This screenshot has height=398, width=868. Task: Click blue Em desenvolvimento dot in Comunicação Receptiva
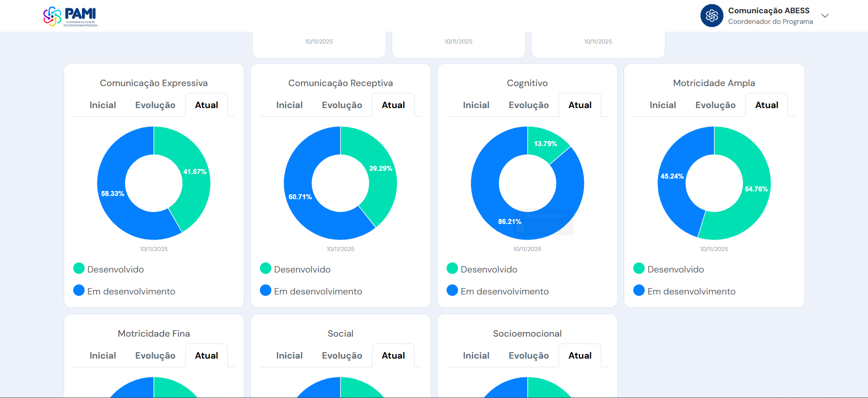265,290
